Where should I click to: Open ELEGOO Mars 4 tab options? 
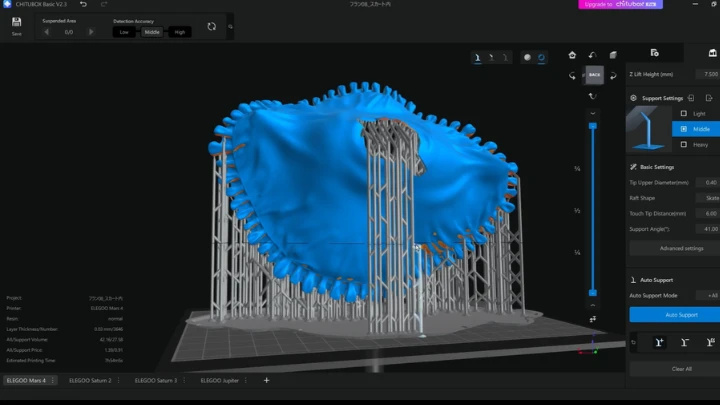pos(53,381)
